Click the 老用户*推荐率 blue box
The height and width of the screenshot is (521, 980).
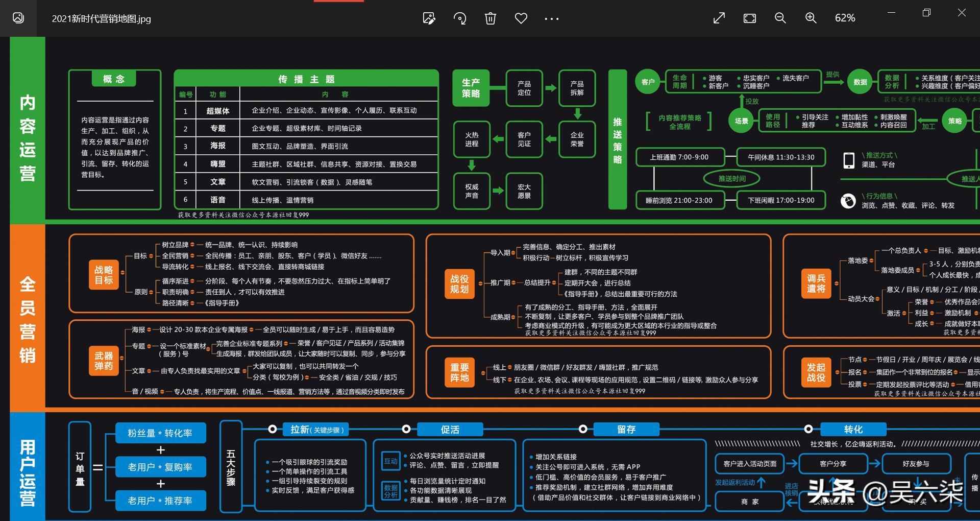click(x=161, y=501)
